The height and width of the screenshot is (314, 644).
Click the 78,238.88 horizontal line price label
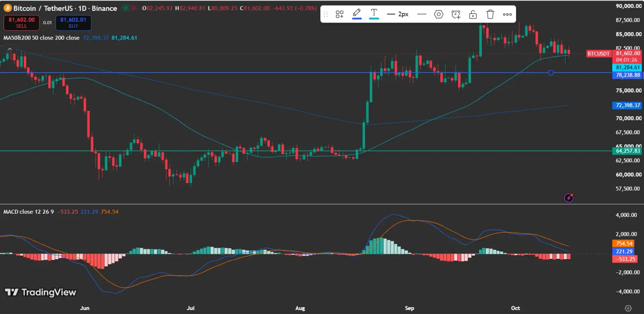pyautogui.click(x=627, y=75)
